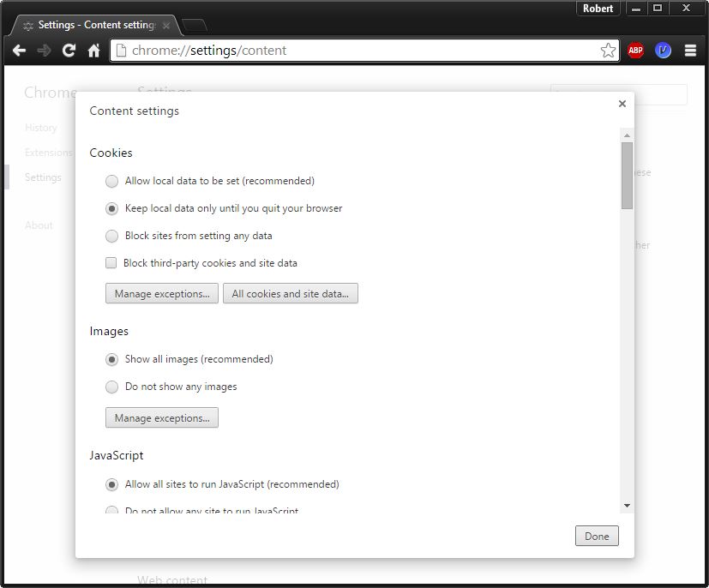Click the chrome://settings/content address bar
709x588 pixels.
tap(360, 51)
